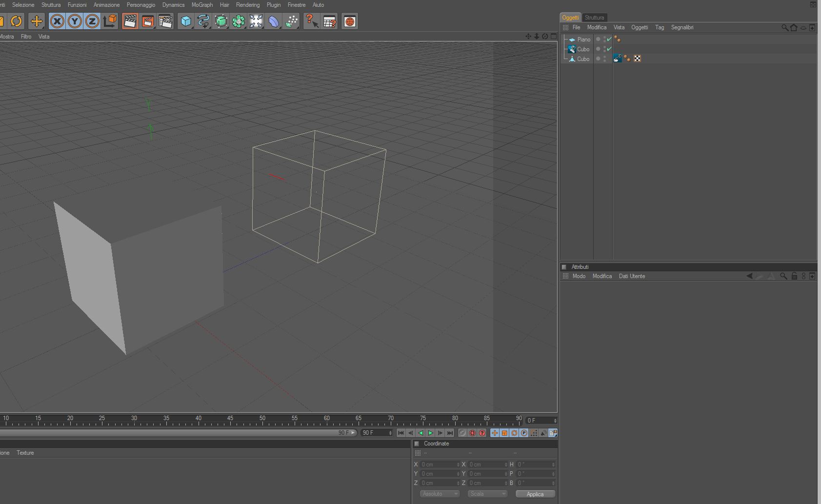Open the MoGraph menu

pyautogui.click(x=202, y=5)
